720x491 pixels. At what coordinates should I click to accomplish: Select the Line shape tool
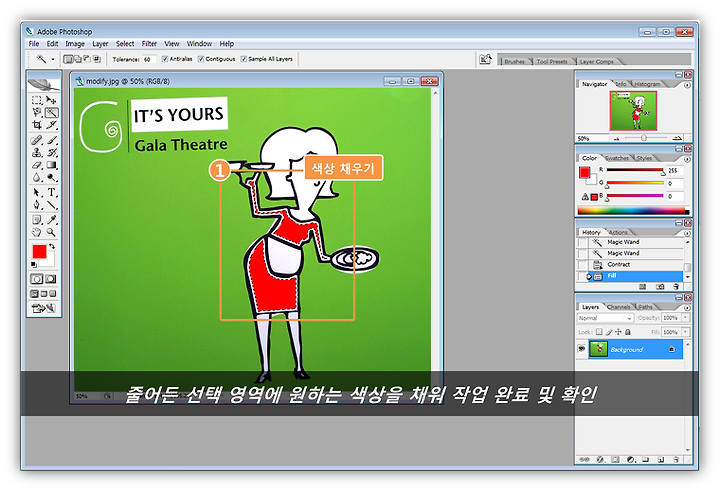click(51, 205)
